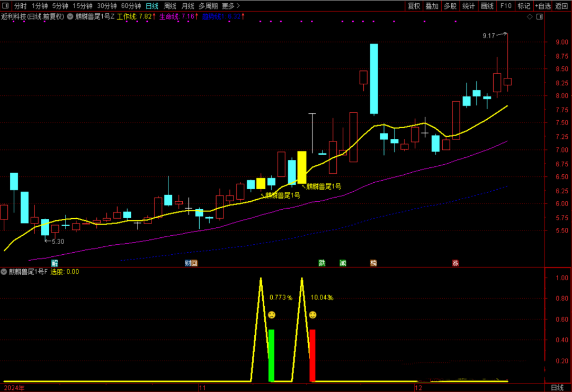Click the 日线 period label at bottom right
Screen dimensions: 572x392
click(x=558, y=387)
